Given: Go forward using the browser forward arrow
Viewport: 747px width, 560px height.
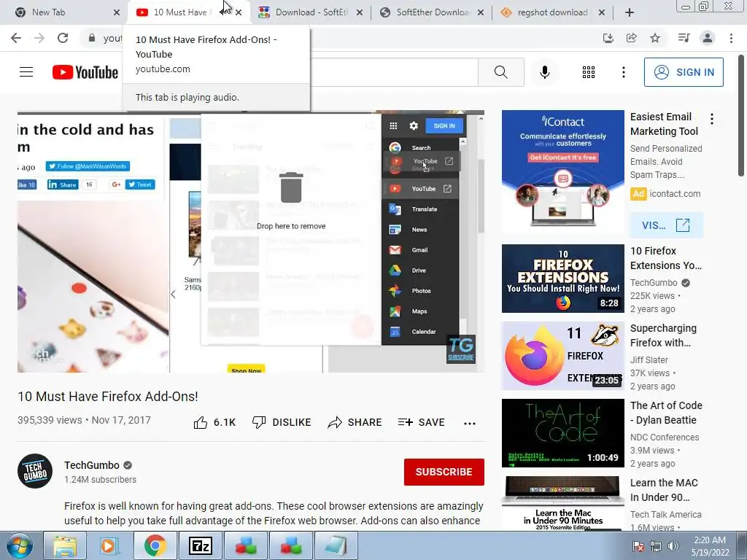Looking at the screenshot, I should [x=39, y=38].
